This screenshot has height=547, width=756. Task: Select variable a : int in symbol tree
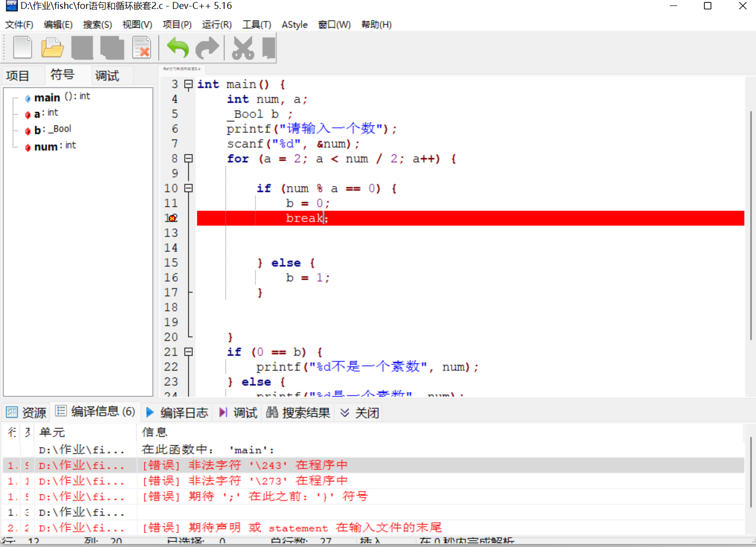tap(42, 114)
